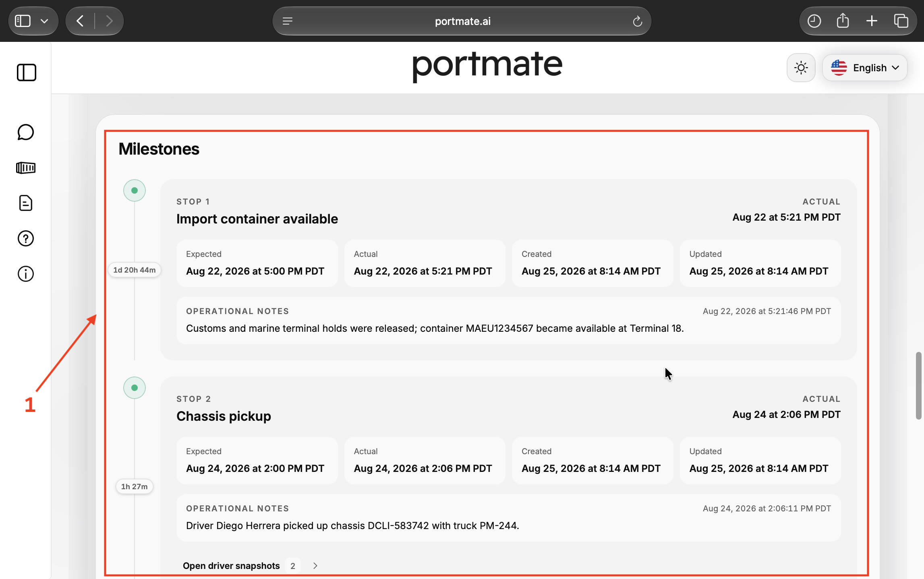Click the portmate.ai address bar

coord(462,21)
